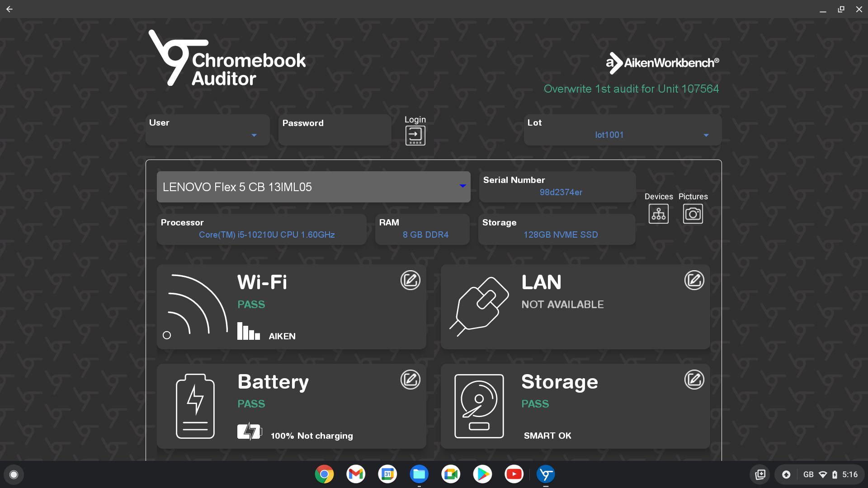Open Files app in the shelf
The width and height of the screenshot is (868, 488).
pos(419,474)
